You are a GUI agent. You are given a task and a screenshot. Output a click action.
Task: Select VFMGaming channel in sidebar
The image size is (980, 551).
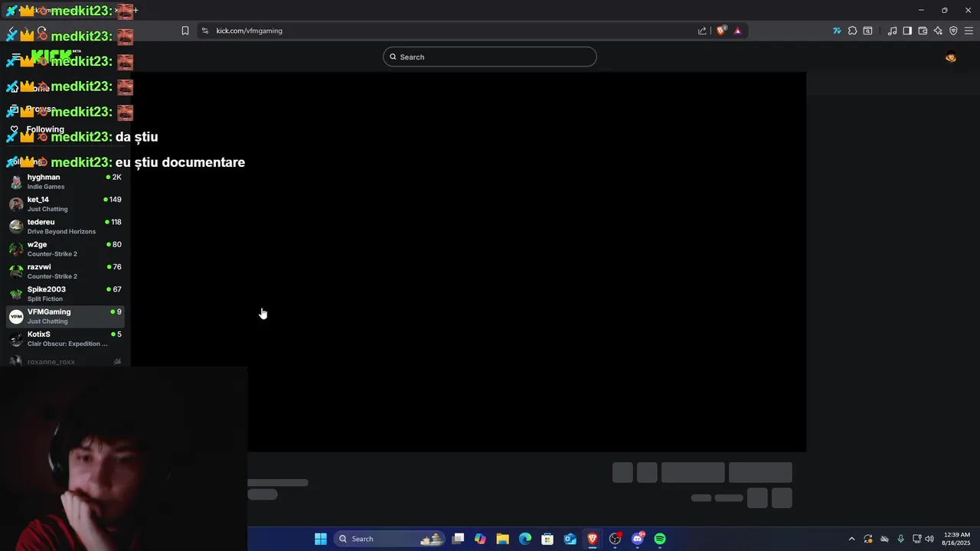click(x=65, y=316)
